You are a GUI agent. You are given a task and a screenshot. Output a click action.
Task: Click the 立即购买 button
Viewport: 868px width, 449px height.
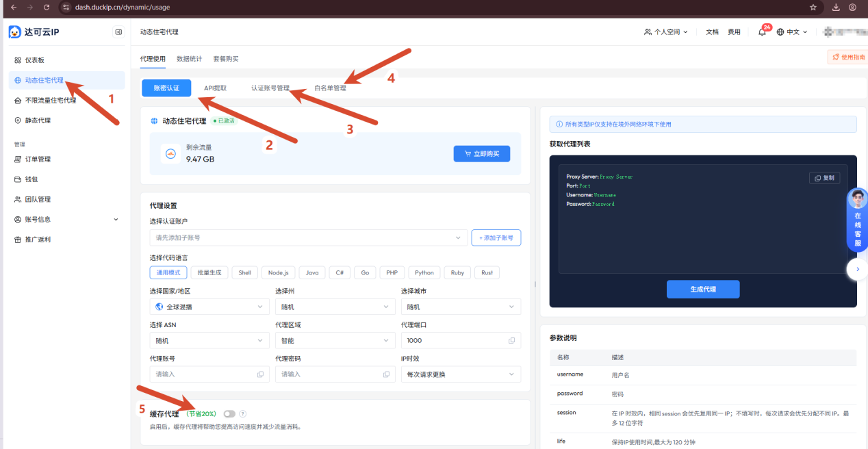[482, 154]
